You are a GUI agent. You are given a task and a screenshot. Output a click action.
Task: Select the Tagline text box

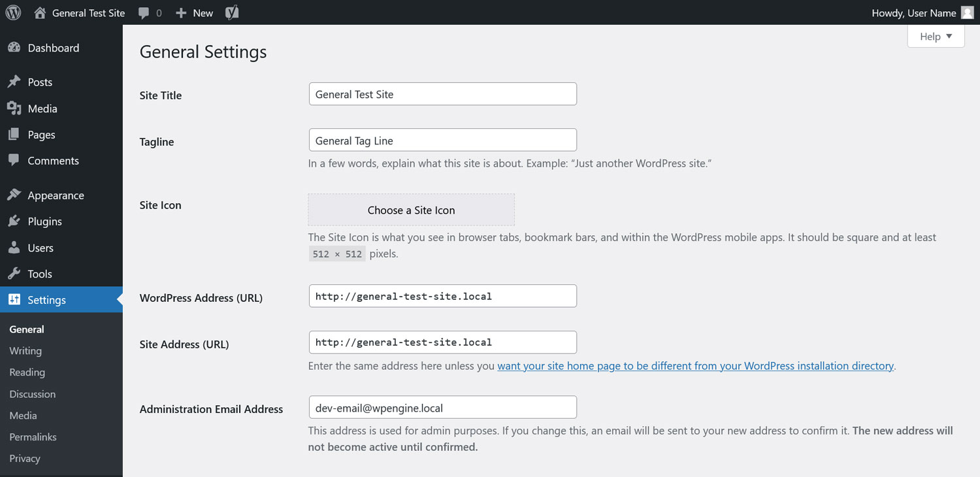pos(442,140)
